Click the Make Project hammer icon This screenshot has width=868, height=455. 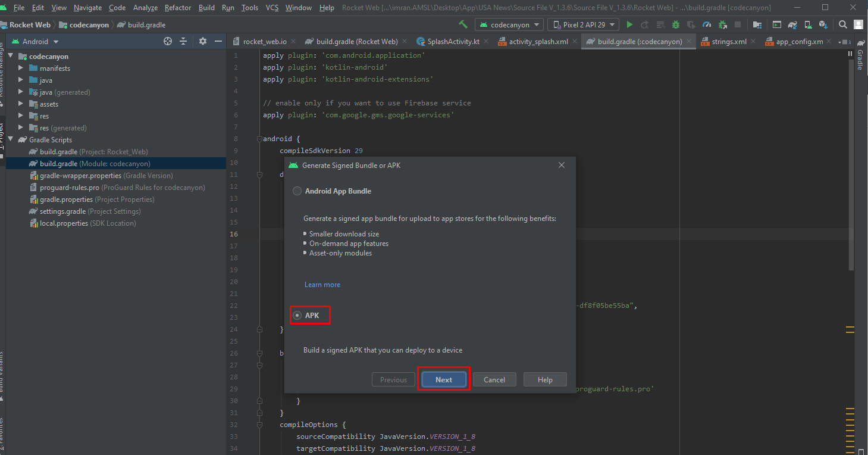(463, 24)
